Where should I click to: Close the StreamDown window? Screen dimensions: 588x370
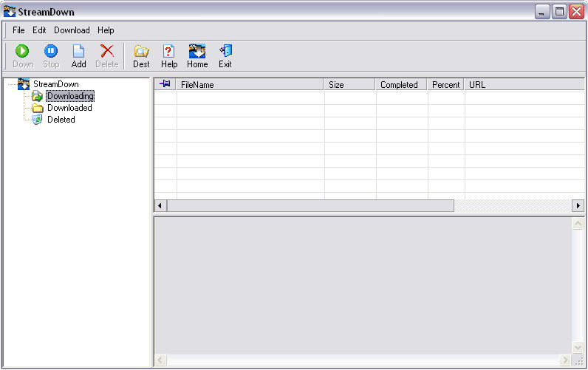coord(576,12)
